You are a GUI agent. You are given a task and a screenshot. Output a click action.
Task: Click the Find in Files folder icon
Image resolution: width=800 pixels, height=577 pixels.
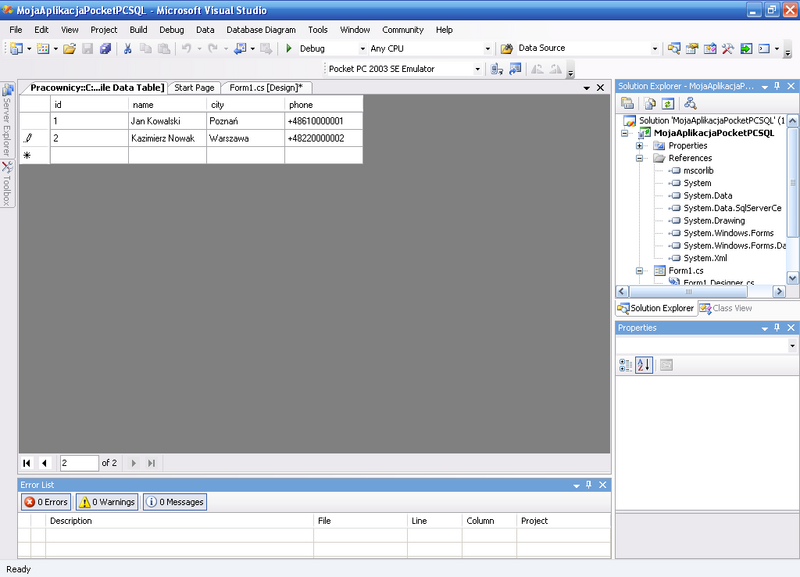(506, 48)
